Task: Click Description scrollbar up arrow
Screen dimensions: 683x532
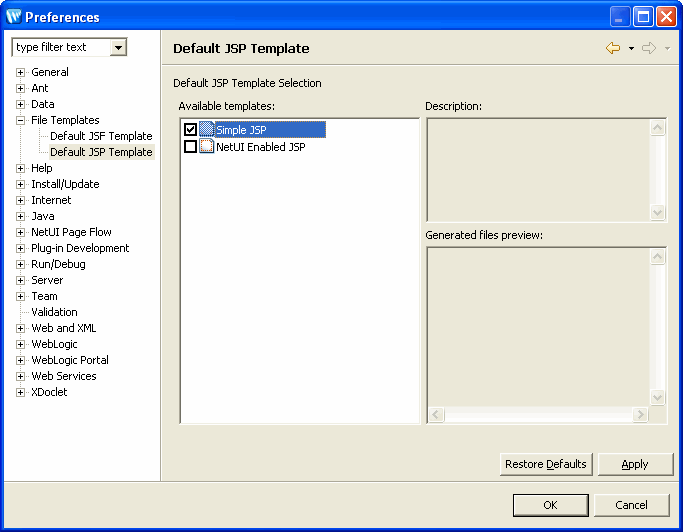Action: click(x=657, y=128)
